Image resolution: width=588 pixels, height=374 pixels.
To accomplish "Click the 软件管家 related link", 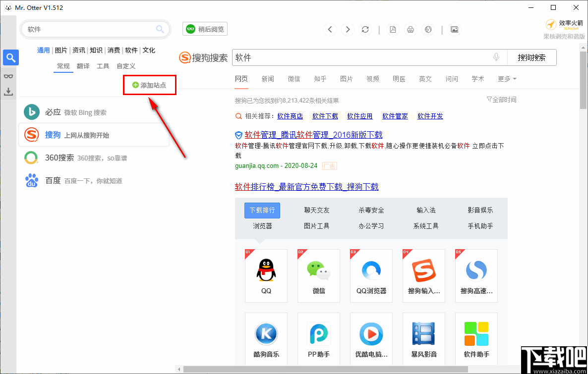I will tap(395, 116).
